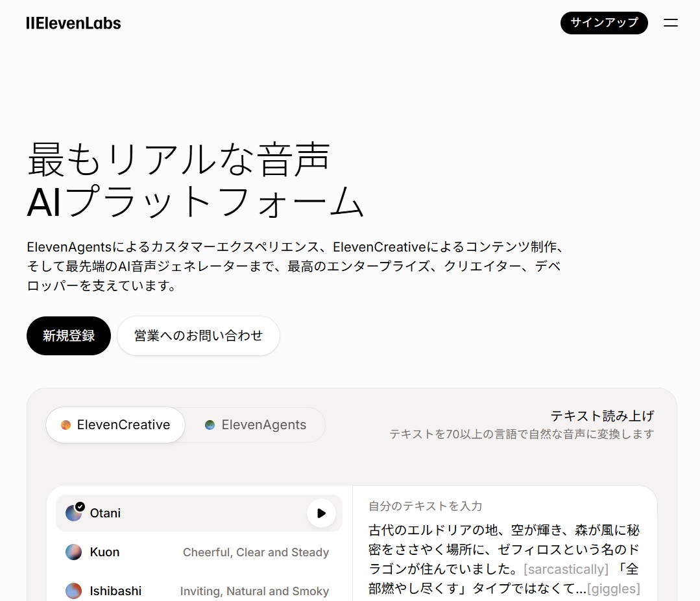The height and width of the screenshot is (601, 700).
Task: Click the ElevenLabs logo
Action: pyautogui.click(x=73, y=23)
